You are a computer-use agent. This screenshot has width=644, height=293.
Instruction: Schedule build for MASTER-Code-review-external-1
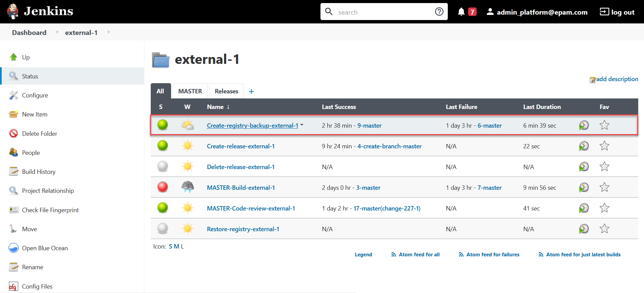(584, 208)
